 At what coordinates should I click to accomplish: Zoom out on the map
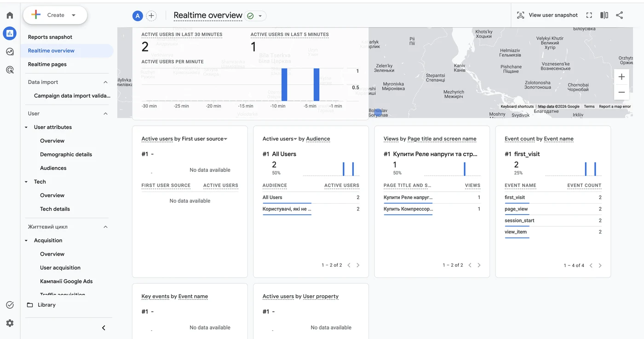tap(621, 92)
